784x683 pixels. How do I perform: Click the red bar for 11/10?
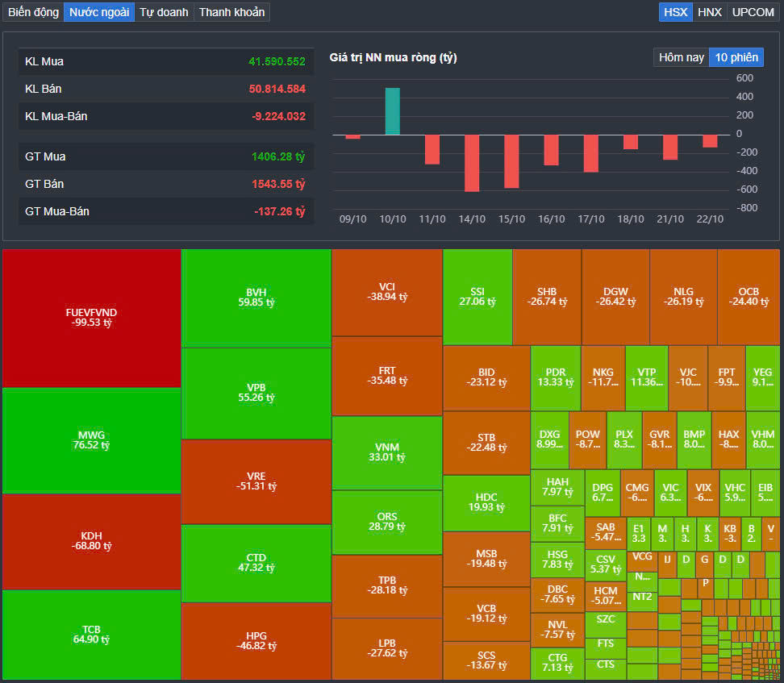[x=432, y=149]
